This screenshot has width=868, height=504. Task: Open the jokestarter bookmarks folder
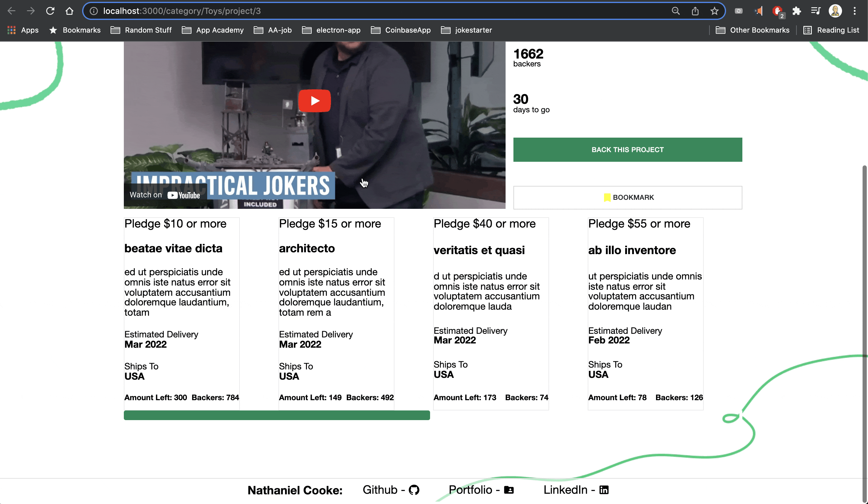tap(466, 30)
